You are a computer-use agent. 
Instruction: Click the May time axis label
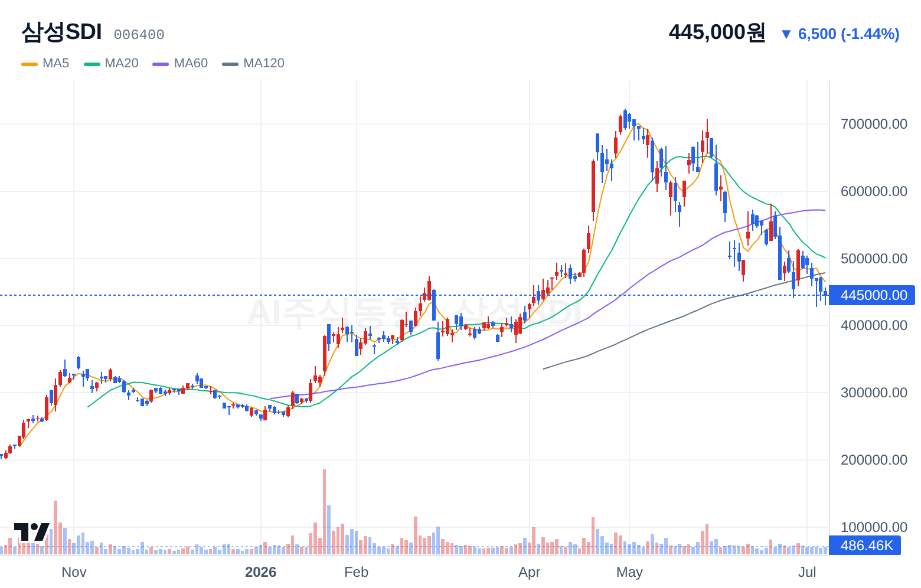click(629, 572)
